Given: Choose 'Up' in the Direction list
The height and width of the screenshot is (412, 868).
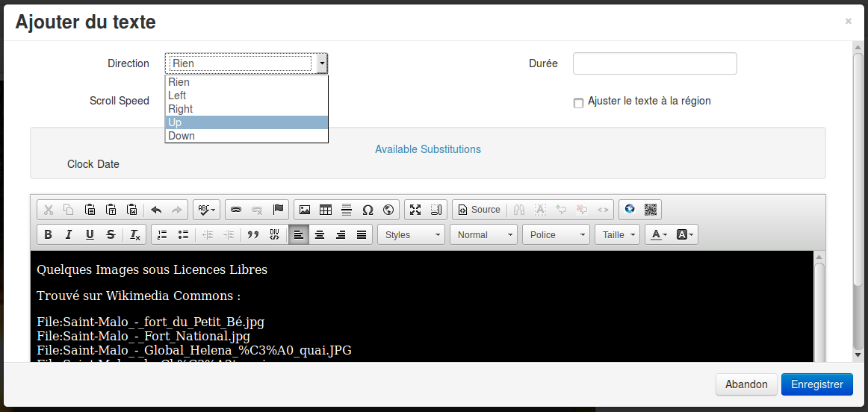Looking at the screenshot, I should tap(247, 122).
